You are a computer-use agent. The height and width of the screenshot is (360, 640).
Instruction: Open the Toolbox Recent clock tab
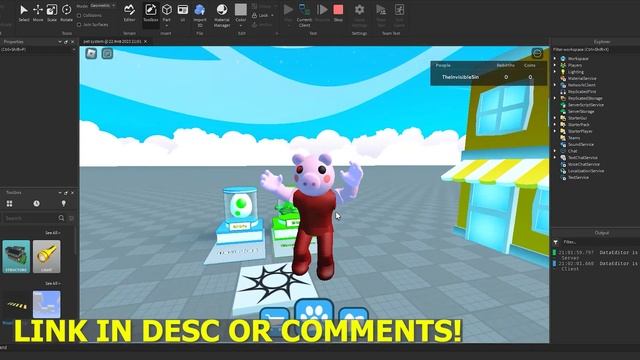[x=36, y=203]
